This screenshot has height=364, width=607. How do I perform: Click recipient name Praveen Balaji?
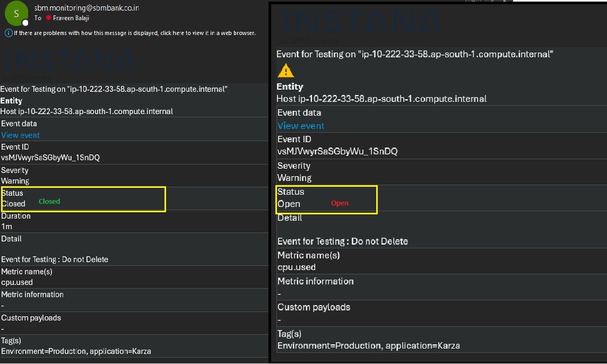click(x=71, y=18)
